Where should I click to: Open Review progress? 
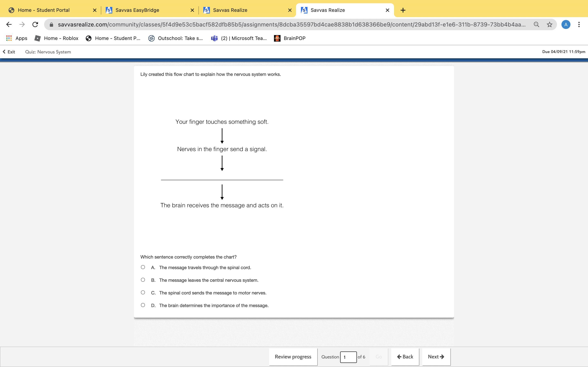tap(293, 357)
